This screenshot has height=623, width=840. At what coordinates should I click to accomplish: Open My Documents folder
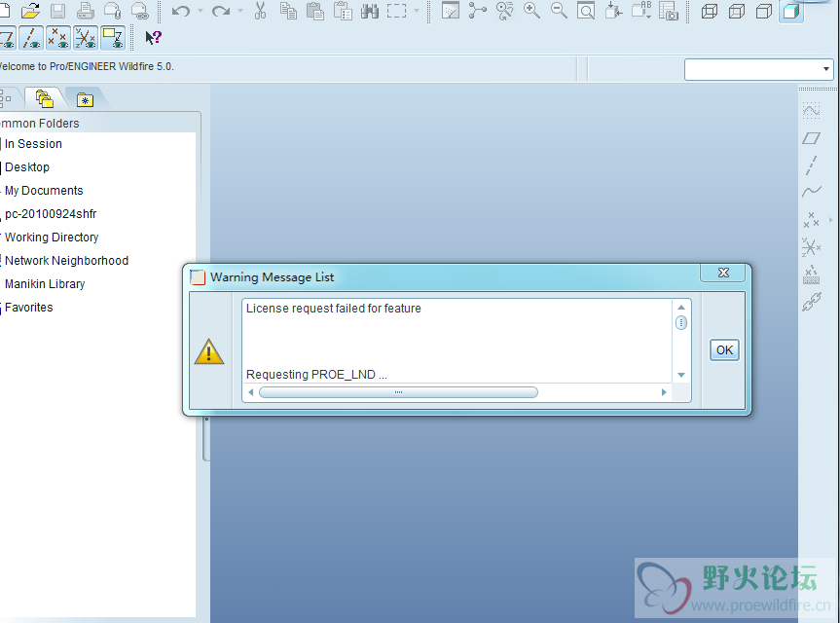point(42,191)
